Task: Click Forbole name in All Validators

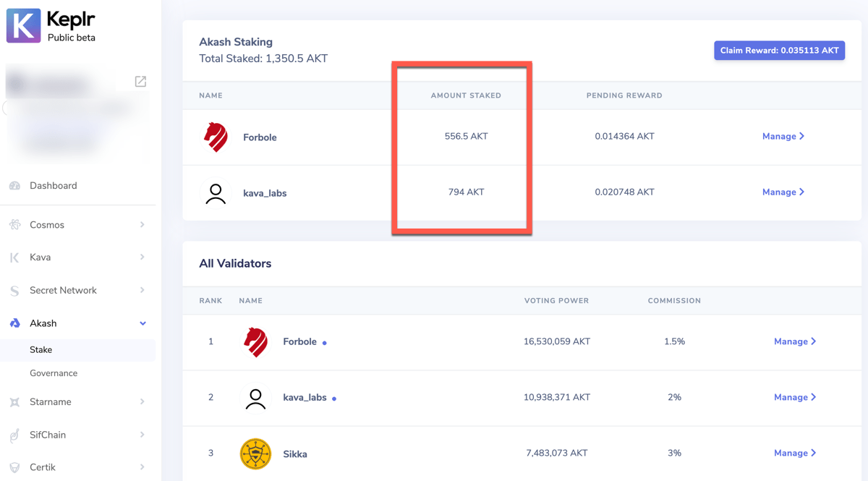Action: coord(299,341)
